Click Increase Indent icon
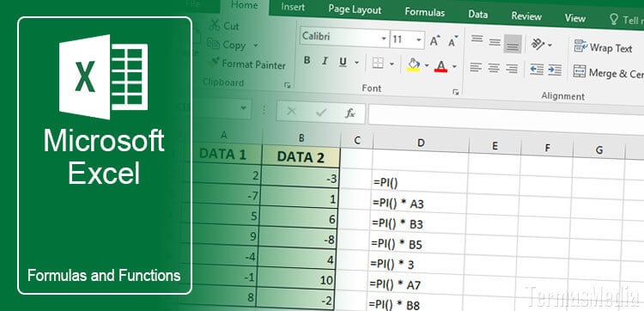Image resolution: width=644 pixels, height=311 pixels. tap(555, 70)
